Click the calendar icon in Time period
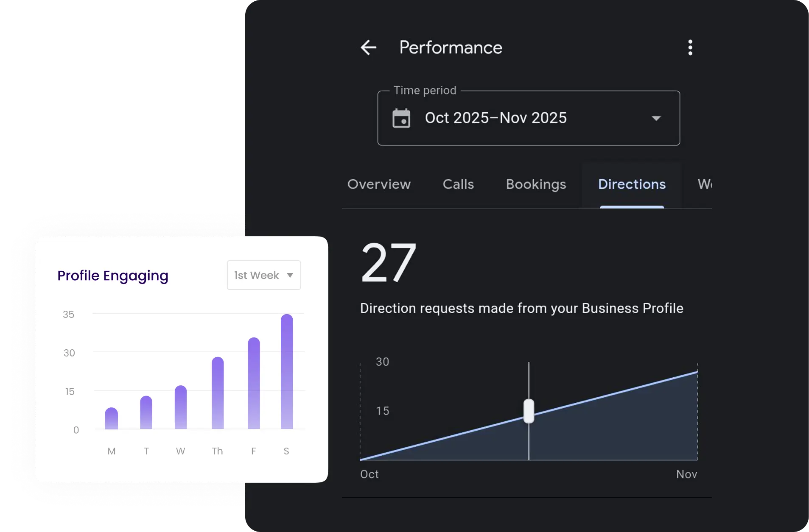The height and width of the screenshot is (532, 809). 401,118
